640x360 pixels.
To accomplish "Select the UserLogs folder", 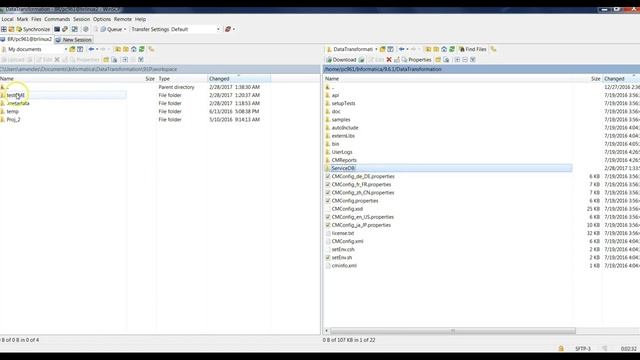I will (342, 152).
